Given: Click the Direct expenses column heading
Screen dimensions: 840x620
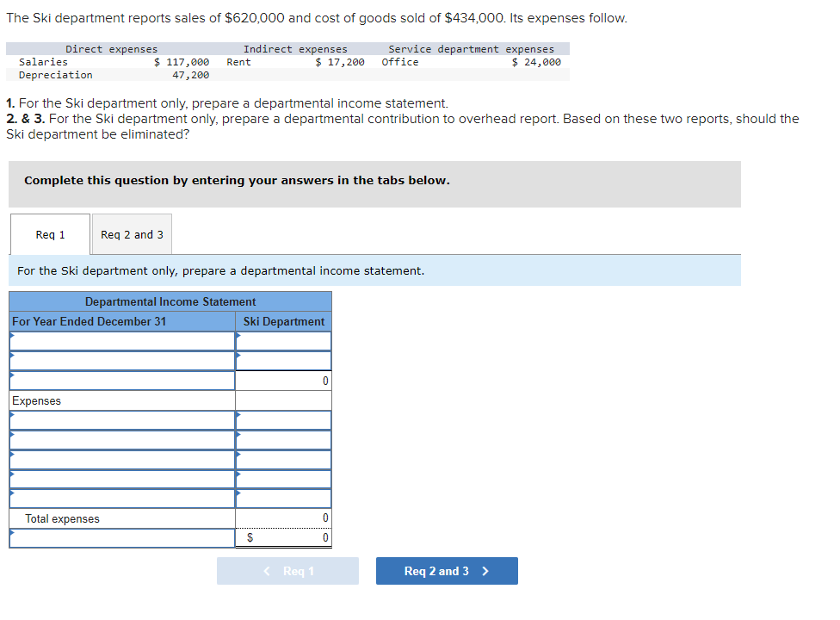Looking at the screenshot, I should [x=111, y=49].
